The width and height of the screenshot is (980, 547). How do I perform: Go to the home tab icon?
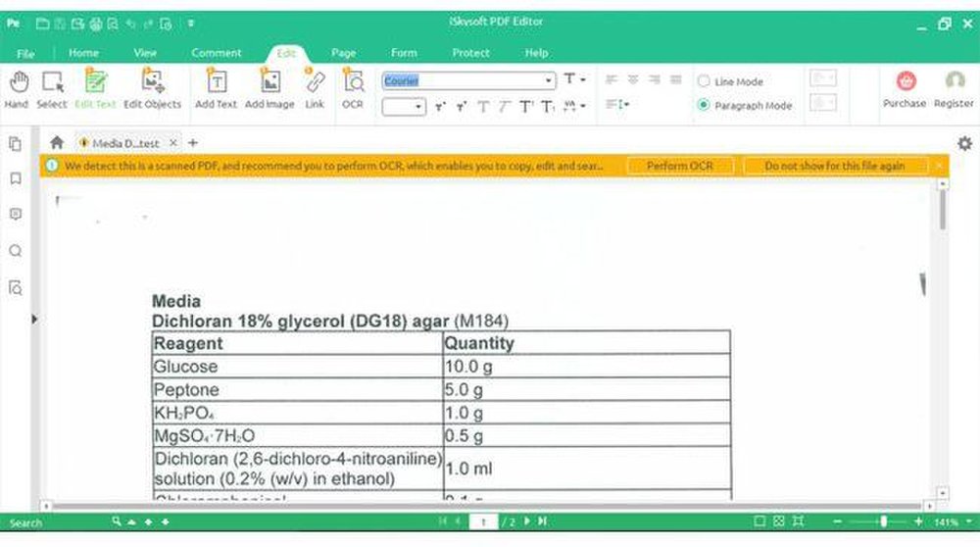click(x=57, y=142)
